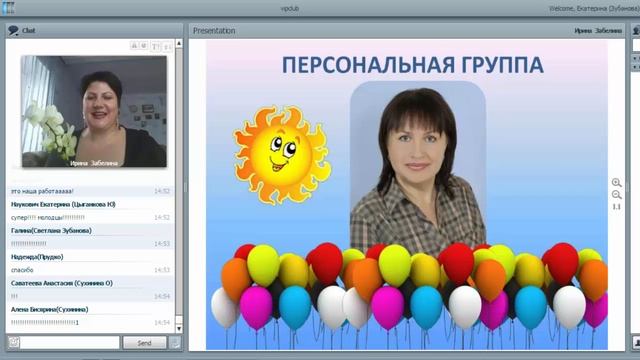Select chat sender 'Саватеева Анастасия (Сухинина О)'
Image resolution: width=640 pixels, height=360 pixels.
point(62,283)
